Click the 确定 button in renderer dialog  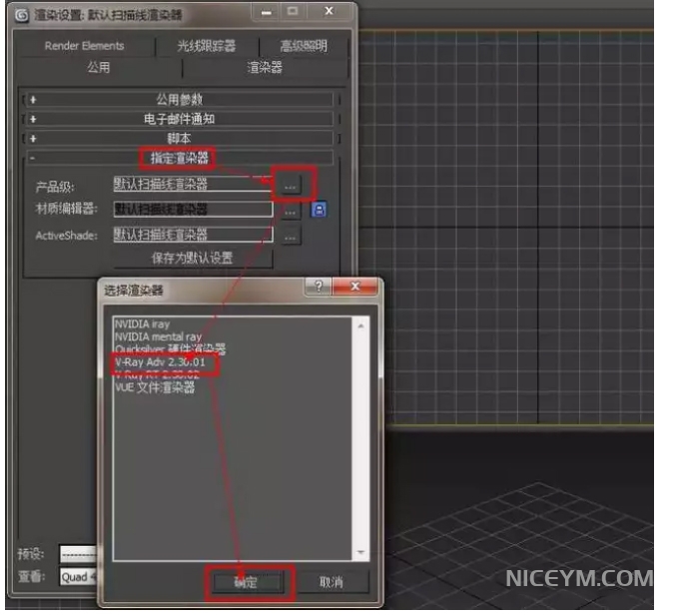click(x=247, y=582)
